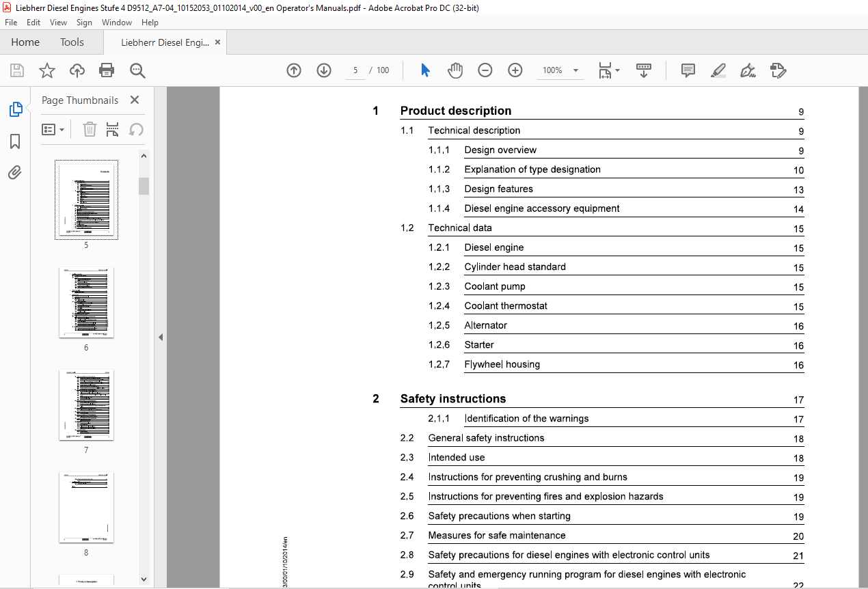Go to previous page arrow
This screenshot has width=868, height=589.
(x=294, y=70)
